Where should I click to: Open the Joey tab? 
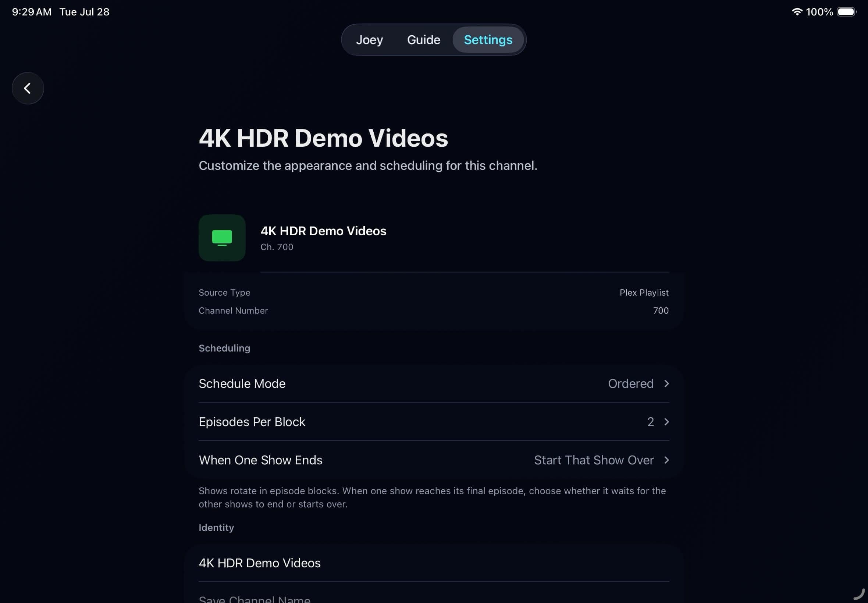click(369, 40)
